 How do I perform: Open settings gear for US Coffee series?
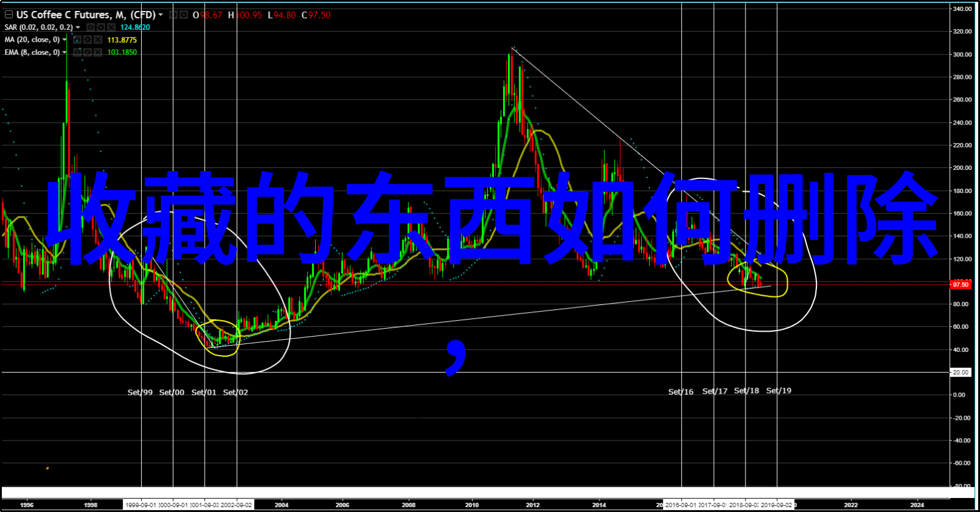pyautogui.click(x=183, y=15)
